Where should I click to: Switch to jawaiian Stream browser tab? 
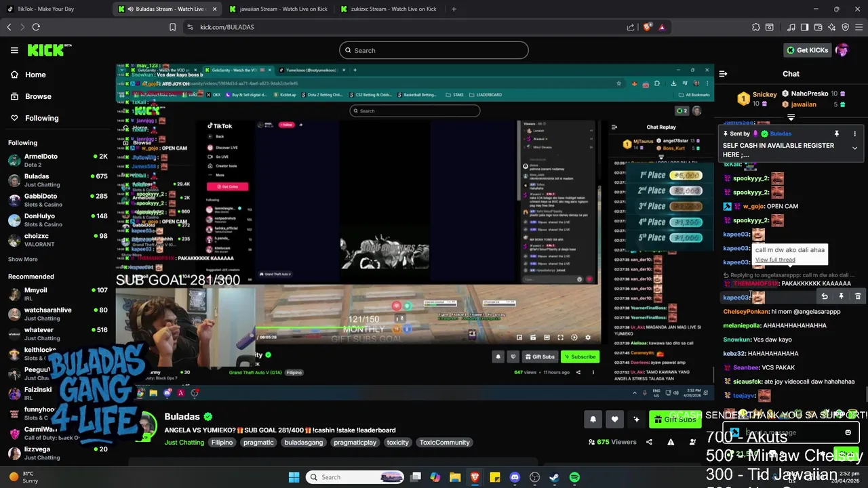(278, 9)
